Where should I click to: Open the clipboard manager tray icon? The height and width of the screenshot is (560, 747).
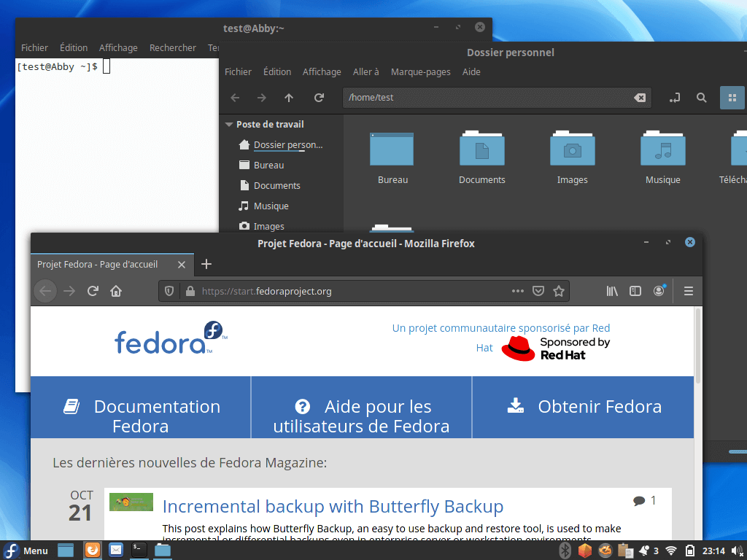(x=625, y=551)
